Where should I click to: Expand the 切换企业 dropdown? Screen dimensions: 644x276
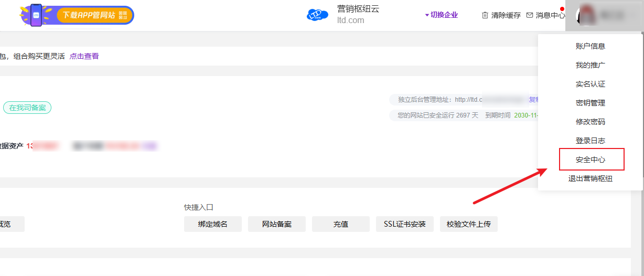click(x=441, y=15)
